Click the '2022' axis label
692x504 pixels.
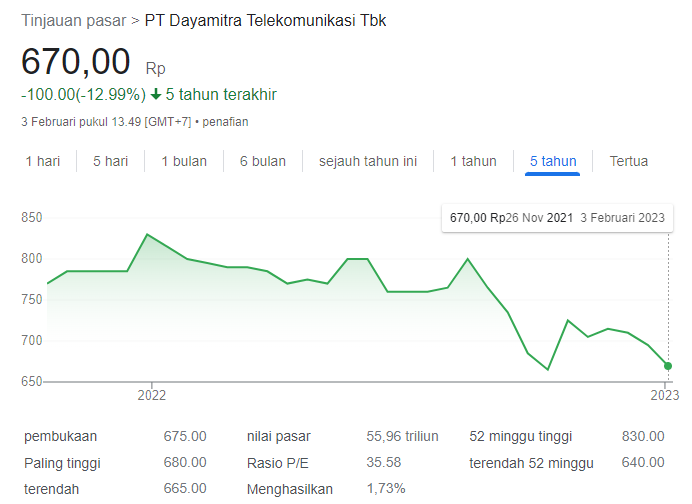click(x=151, y=395)
